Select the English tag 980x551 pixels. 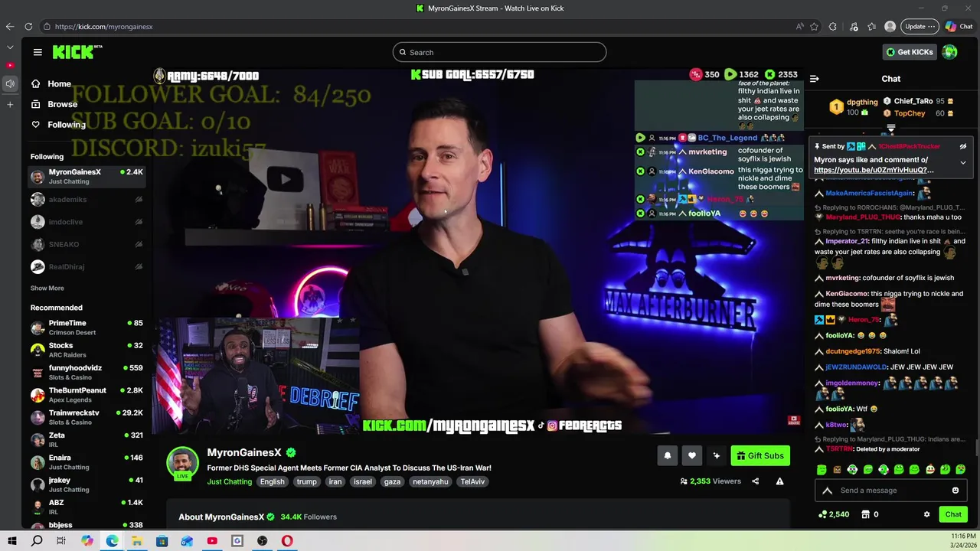[272, 481]
